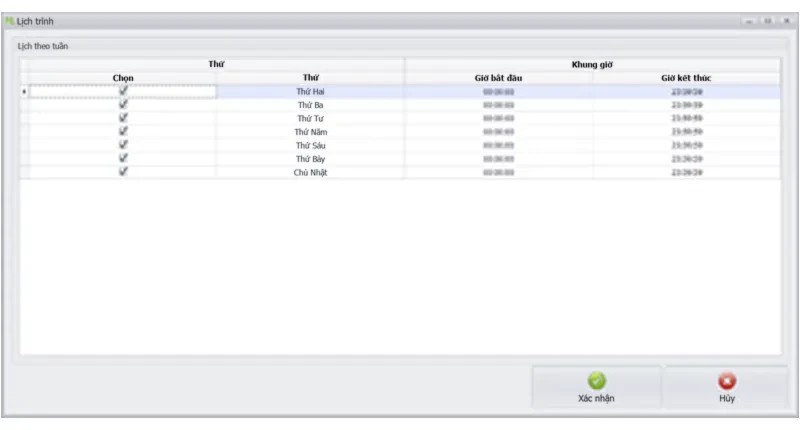
Task: Edit start time for Thứ Bảy
Action: [498, 159]
